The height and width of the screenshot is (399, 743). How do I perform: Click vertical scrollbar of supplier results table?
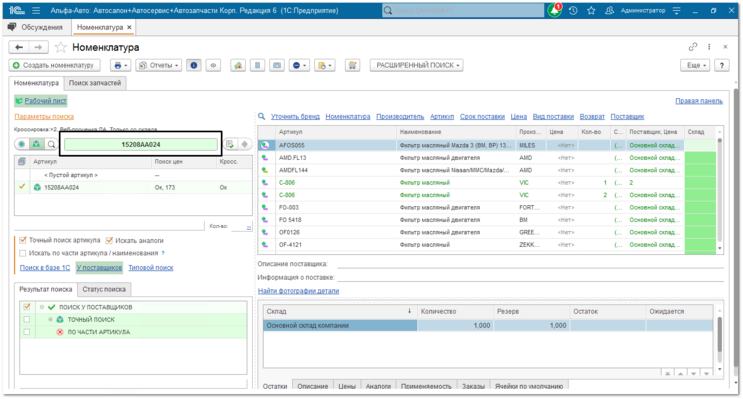point(720,190)
